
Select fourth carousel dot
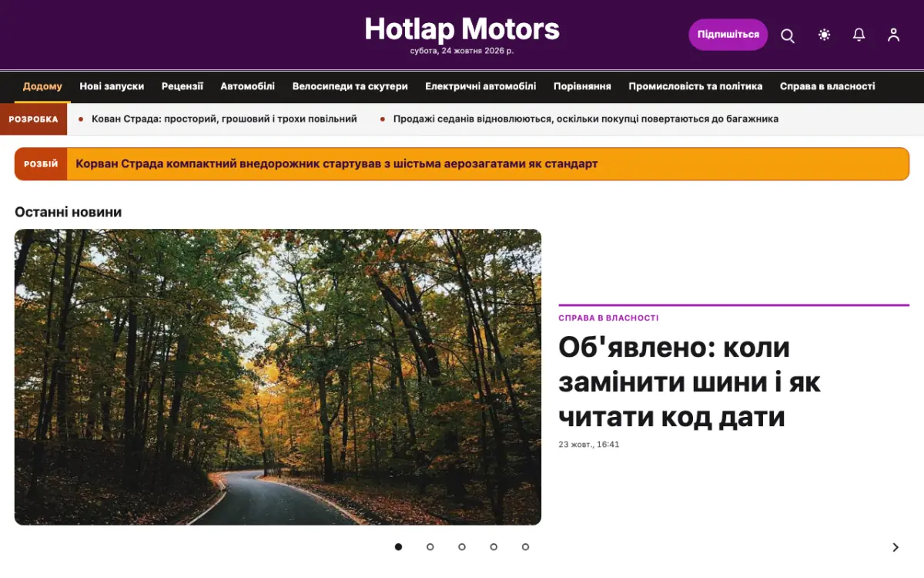tap(494, 547)
